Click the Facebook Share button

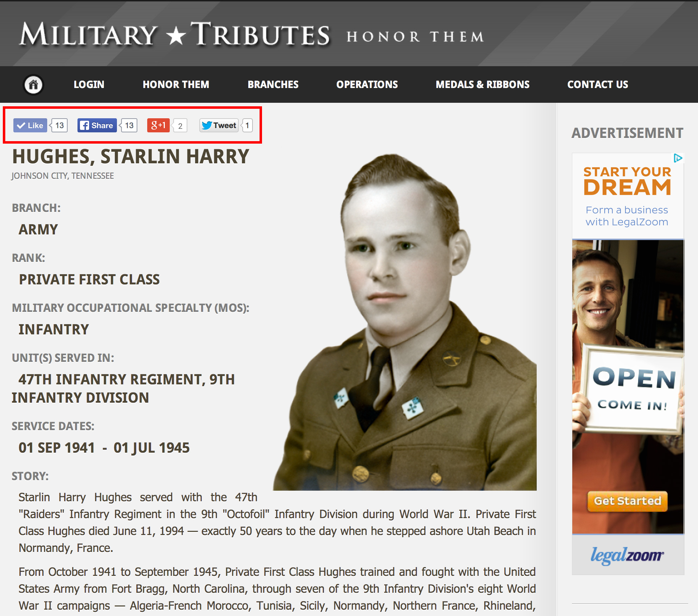tap(97, 125)
